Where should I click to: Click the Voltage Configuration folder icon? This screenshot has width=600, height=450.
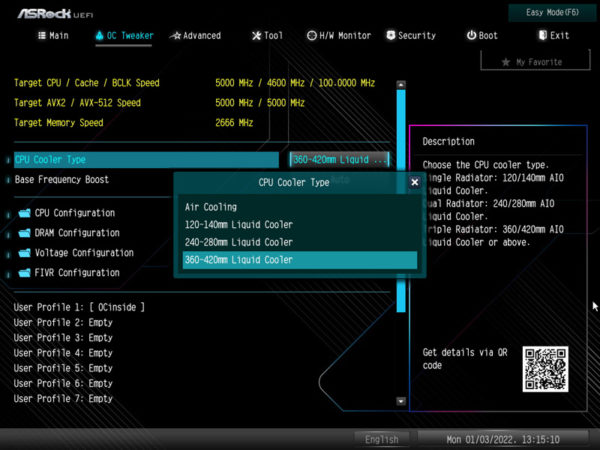[x=24, y=253]
